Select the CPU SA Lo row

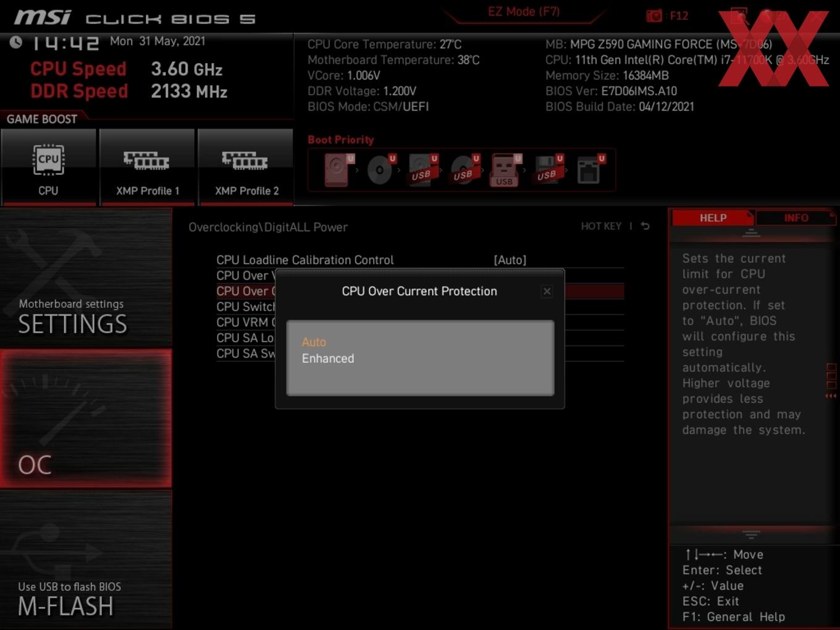(x=245, y=338)
